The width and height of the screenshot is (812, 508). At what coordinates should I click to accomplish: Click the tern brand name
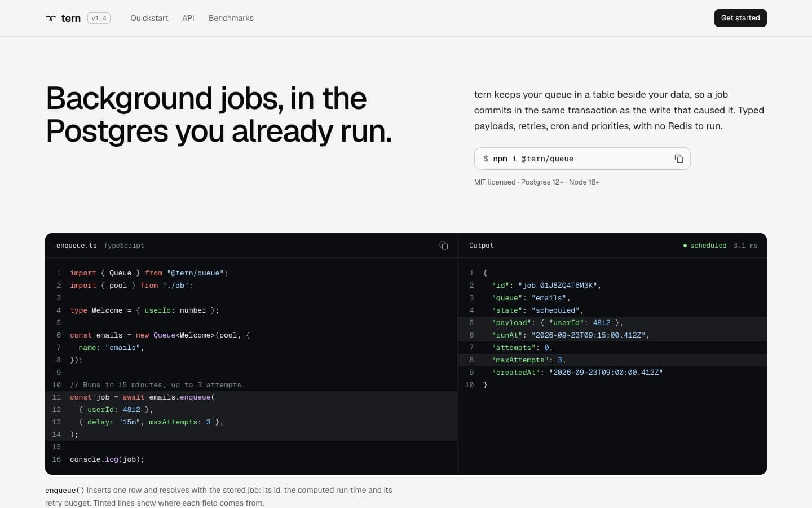71,18
